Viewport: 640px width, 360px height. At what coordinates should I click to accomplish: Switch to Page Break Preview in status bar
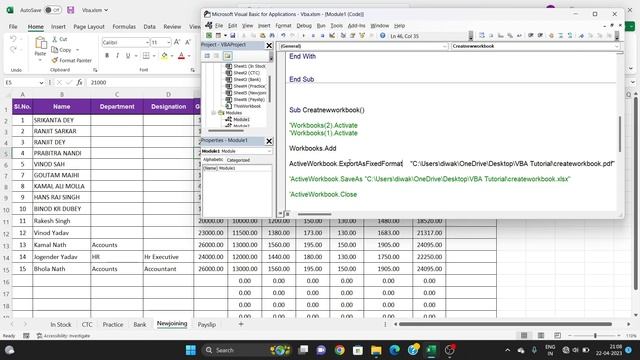pos(558,336)
